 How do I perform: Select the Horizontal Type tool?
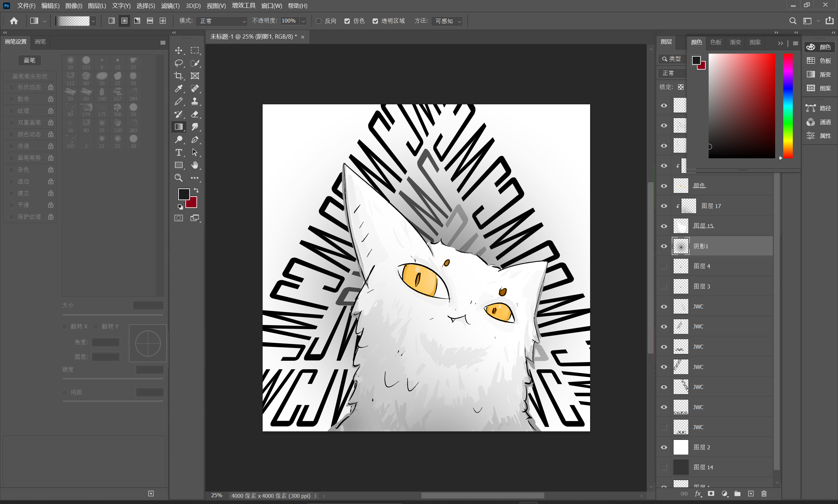[178, 152]
